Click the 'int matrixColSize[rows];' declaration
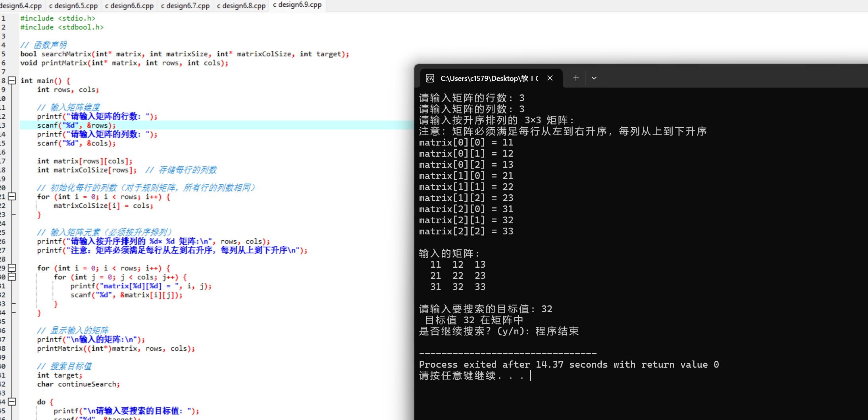Viewport: 868px width, 420px height. click(x=87, y=170)
